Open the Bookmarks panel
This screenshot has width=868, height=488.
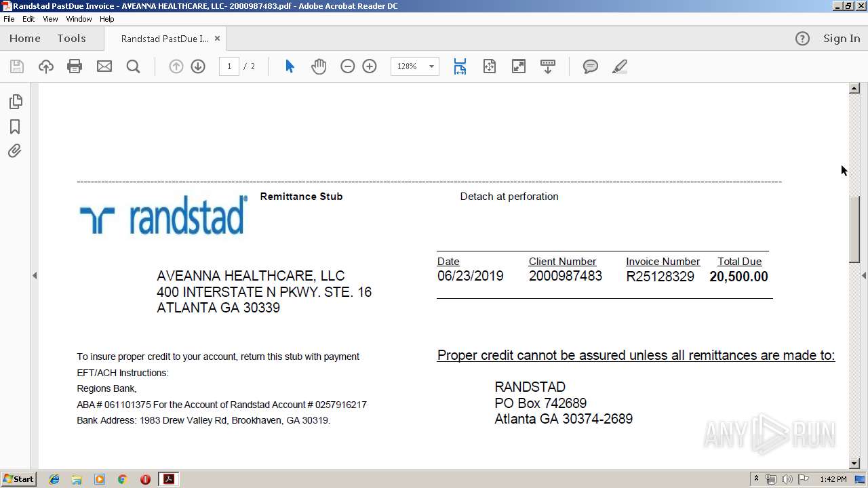[15, 127]
